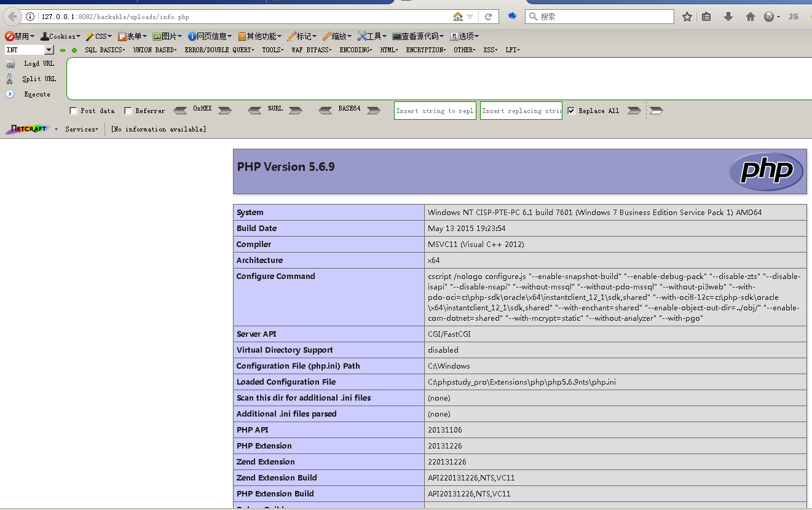Viewport: 812px width, 510px height.
Task: Open 选项 (Options) menu
Action: 464,36
